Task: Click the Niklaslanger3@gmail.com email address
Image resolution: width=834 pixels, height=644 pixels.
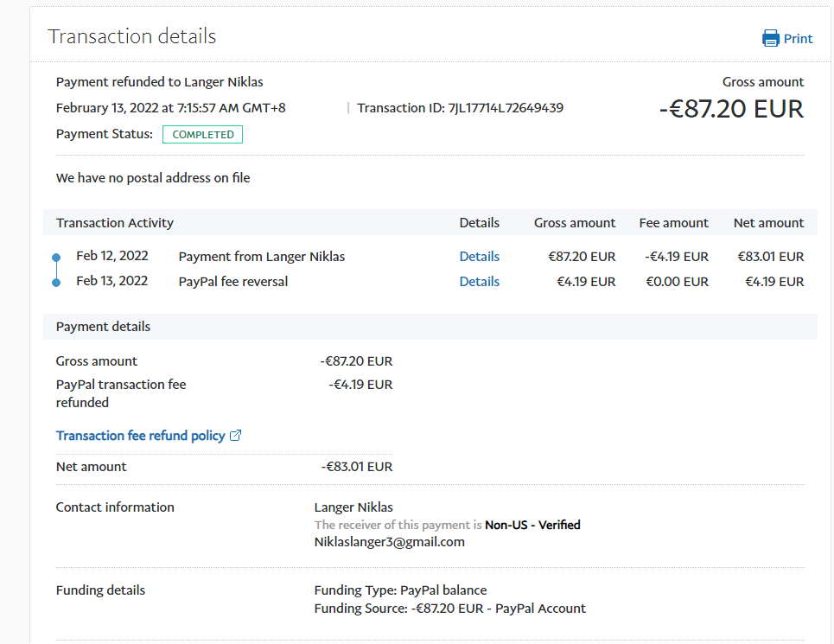Action: click(x=389, y=542)
